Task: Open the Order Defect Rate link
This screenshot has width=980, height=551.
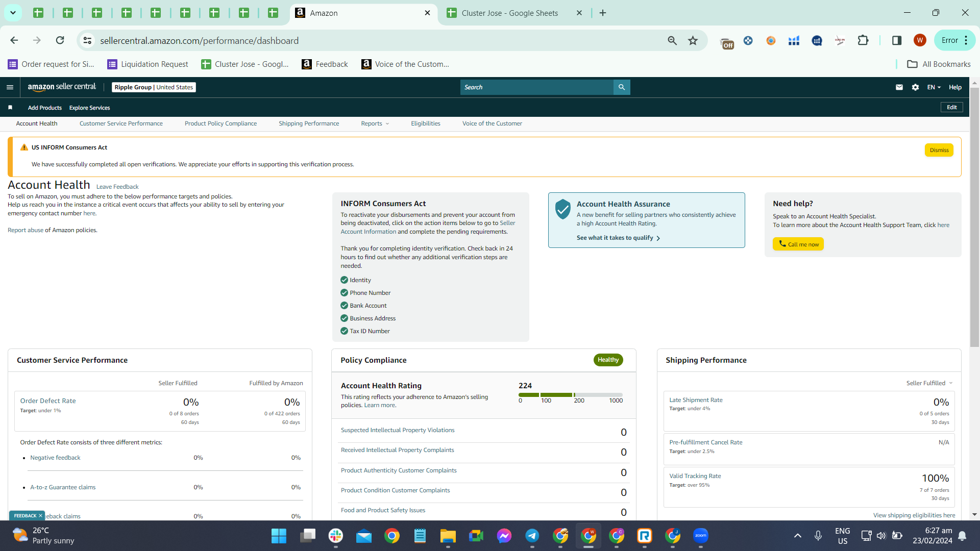Action: 48,401
